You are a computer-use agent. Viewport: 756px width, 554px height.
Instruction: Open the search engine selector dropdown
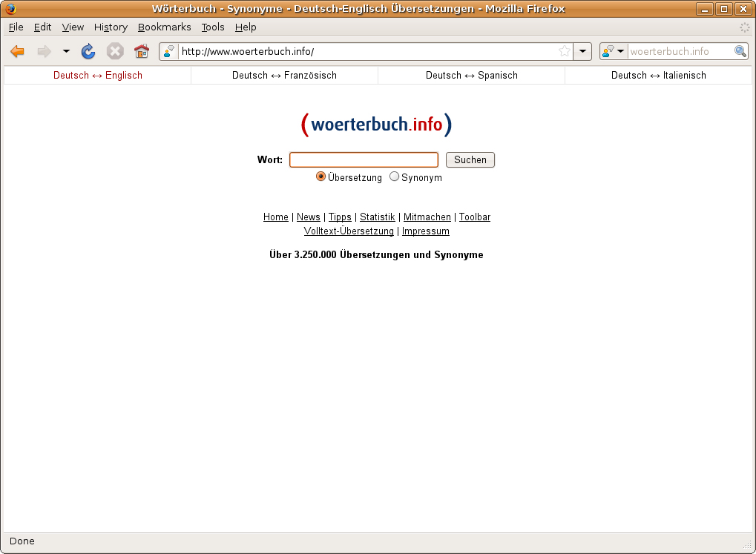(x=614, y=51)
